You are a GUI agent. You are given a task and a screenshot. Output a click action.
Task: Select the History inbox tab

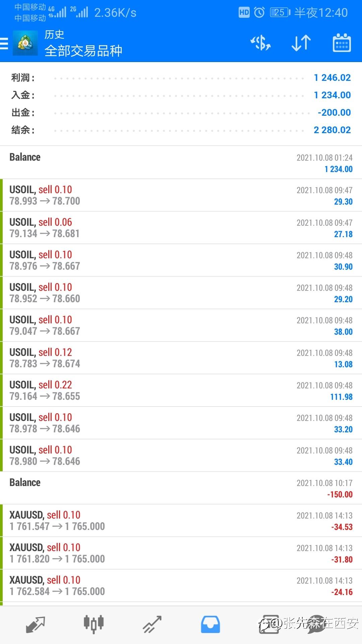click(210, 625)
